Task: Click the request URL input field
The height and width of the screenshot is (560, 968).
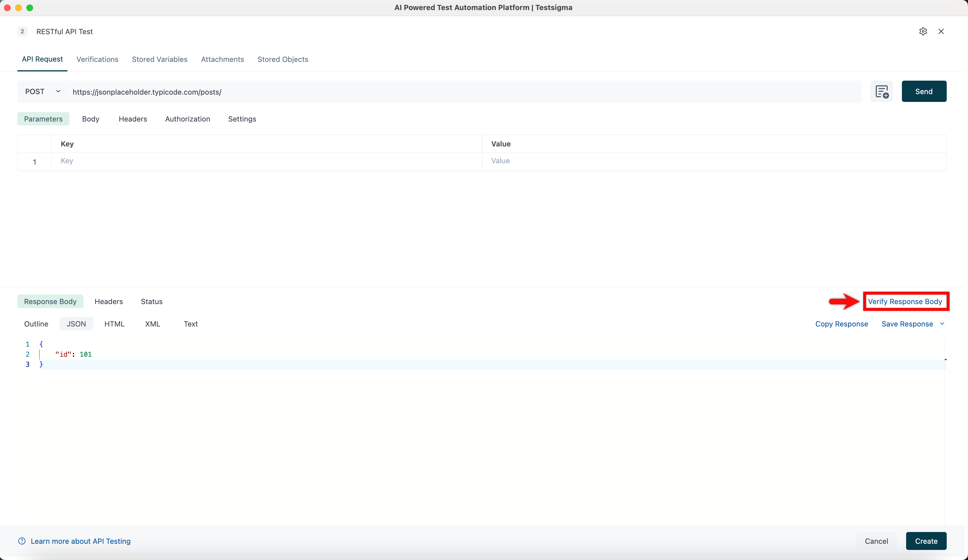Action: tap(465, 92)
